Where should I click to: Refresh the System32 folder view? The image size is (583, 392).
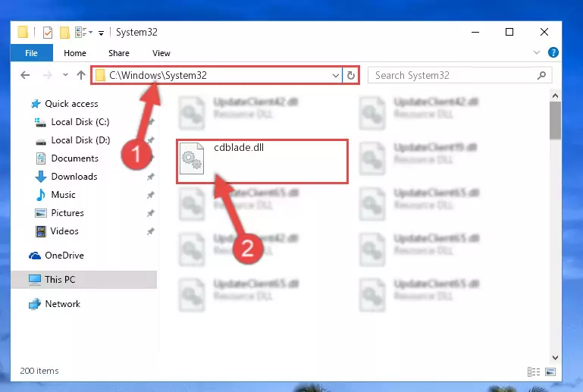click(x=350, y=76)
